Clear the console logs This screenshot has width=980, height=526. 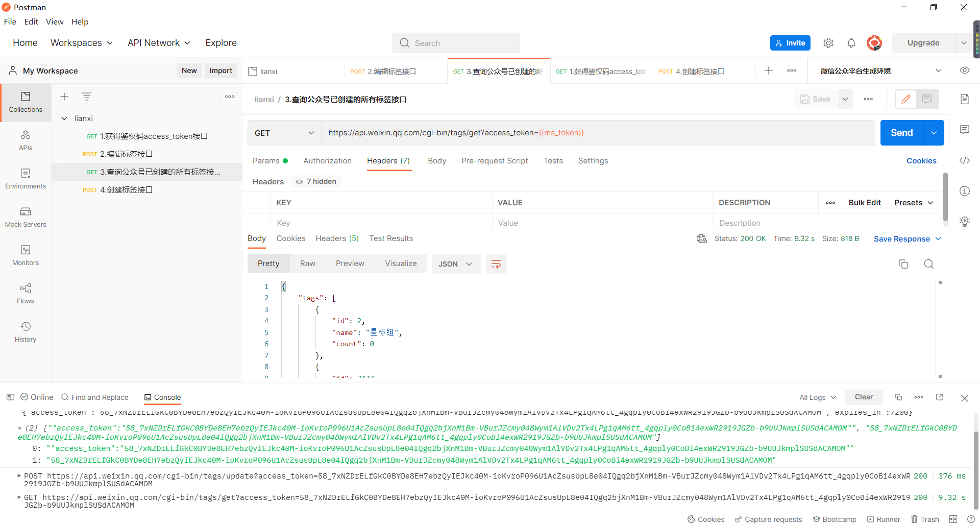pyautogui.click(x=864, y=397)
